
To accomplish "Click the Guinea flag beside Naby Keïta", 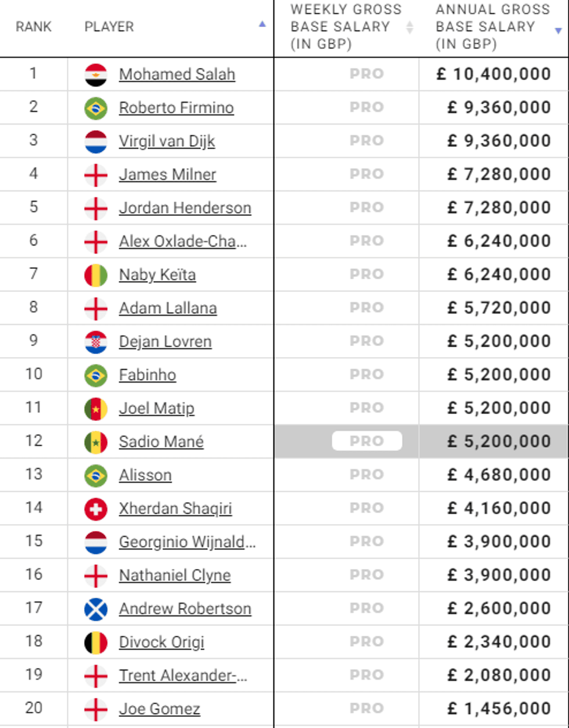I will tap(96, 275).
